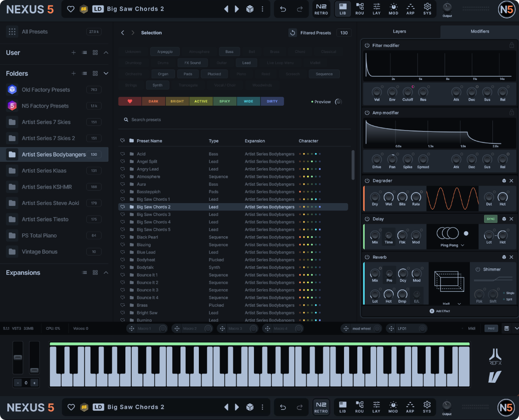Select All Presets in sidebar
The image size is (519, 420).
coord(54,32)
